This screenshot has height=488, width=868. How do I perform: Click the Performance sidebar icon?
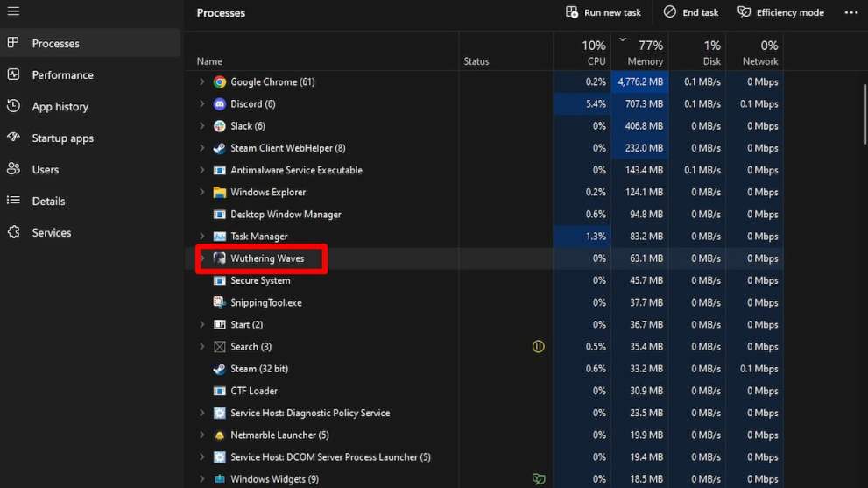[13, 74]
